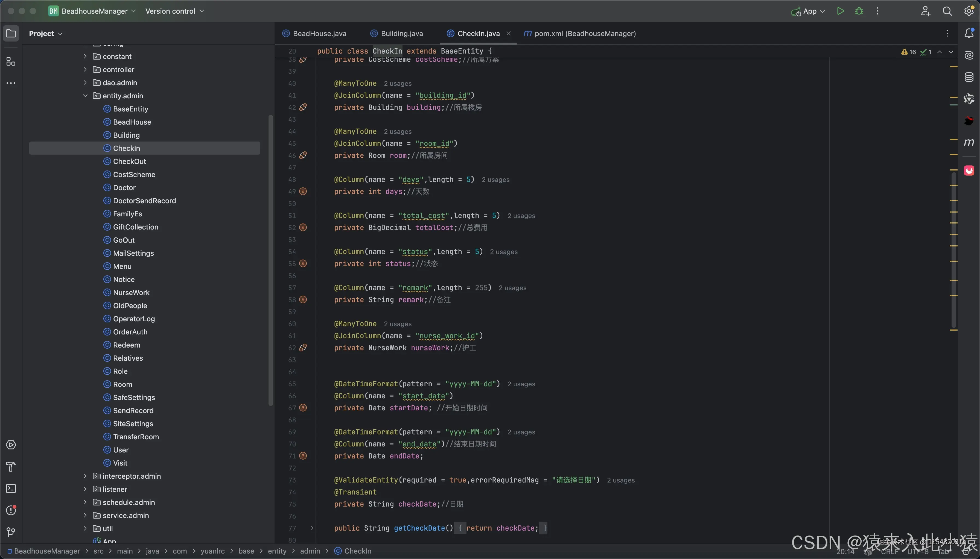The width and height of the screenshot is (980, 559).
Task: Open the Database tool window
Action: click(969, 77)
